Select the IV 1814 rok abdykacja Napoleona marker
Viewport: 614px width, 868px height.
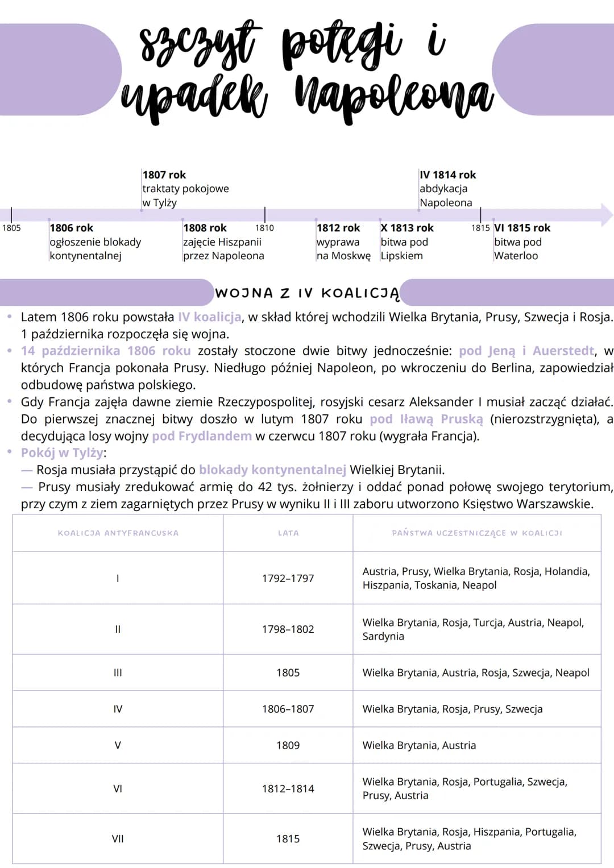pyautogui.click(x=447, y=188)
